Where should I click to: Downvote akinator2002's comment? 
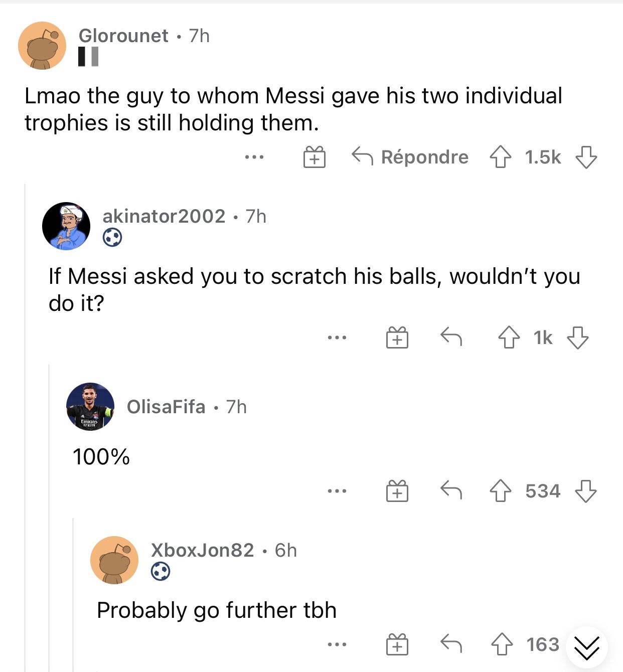pos(577,338)
